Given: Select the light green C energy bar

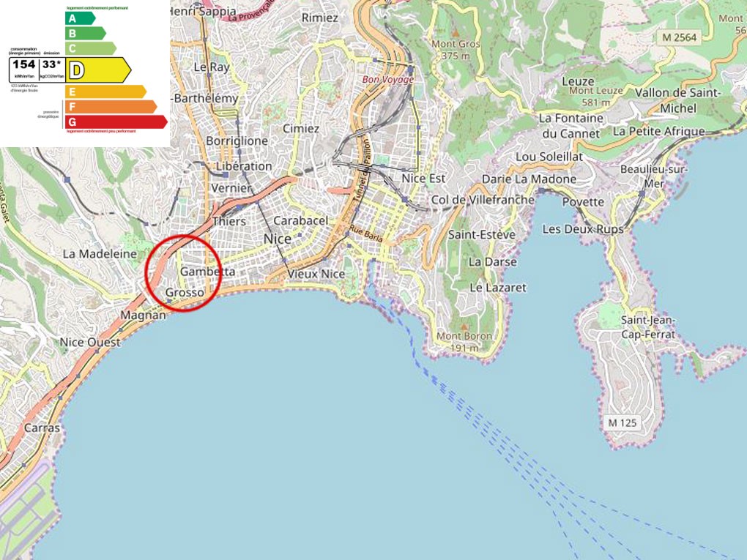Looking at the screenshot, I should point(90,48).
